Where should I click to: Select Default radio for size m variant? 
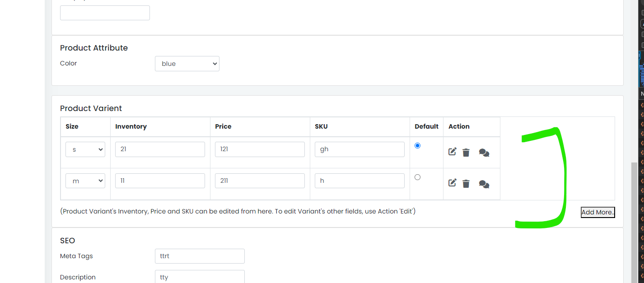(x=417, y=177)
